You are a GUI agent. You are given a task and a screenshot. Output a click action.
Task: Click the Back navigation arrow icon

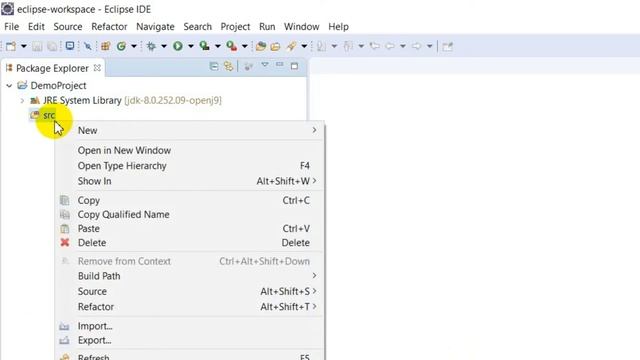pos(390,46)
